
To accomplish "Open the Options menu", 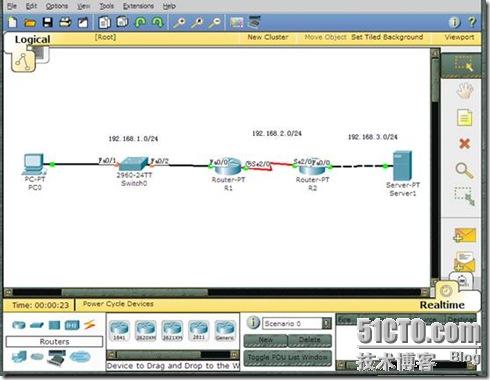I will click(57, 6).
